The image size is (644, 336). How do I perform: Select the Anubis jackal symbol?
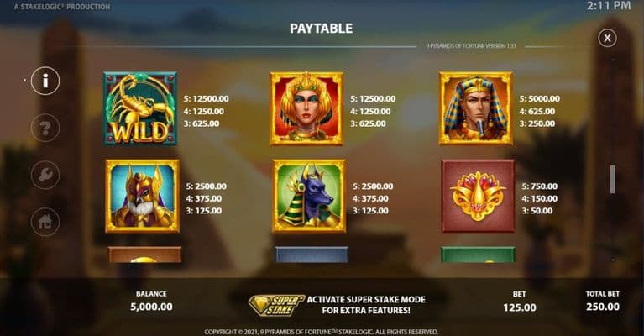(309, 197)
